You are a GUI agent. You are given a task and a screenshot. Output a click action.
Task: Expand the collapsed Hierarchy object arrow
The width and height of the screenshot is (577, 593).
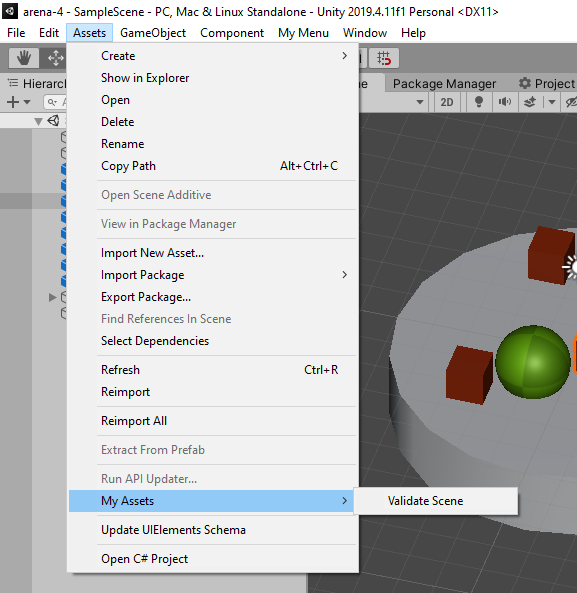52,297
